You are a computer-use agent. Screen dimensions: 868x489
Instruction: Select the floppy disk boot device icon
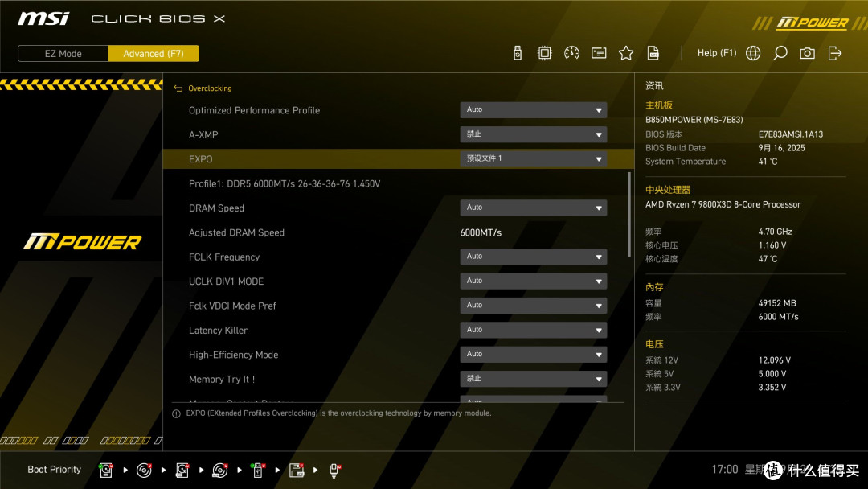(297, 471)
